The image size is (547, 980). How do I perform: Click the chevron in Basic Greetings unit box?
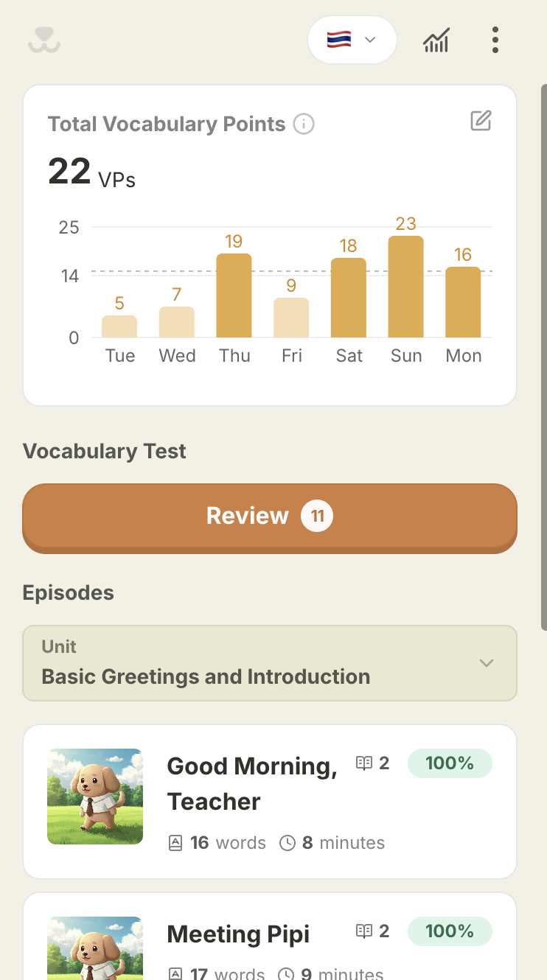tap(486, 663)
